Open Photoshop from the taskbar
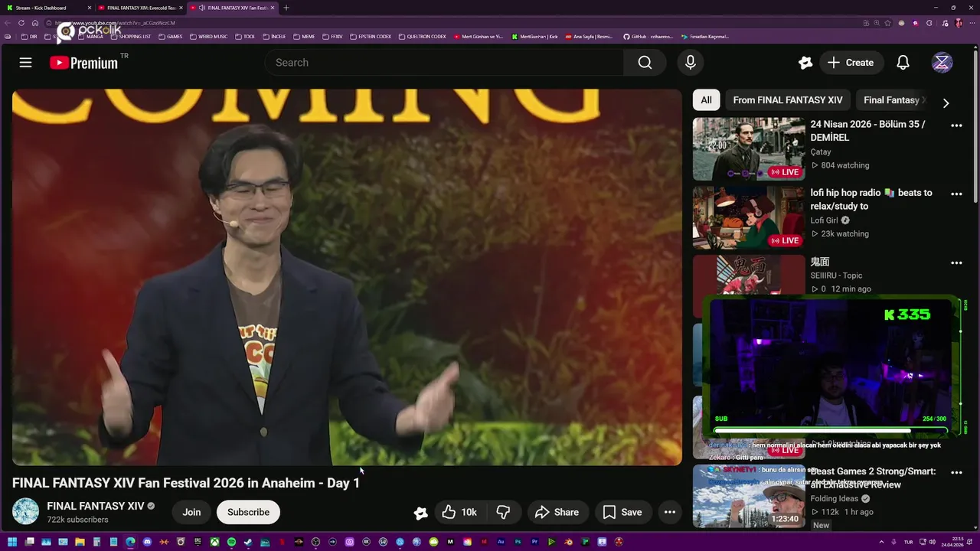 pos(518,542)
